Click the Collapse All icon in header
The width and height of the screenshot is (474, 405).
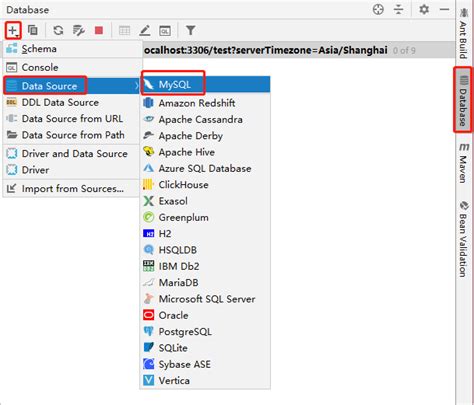tap(398, 10)
